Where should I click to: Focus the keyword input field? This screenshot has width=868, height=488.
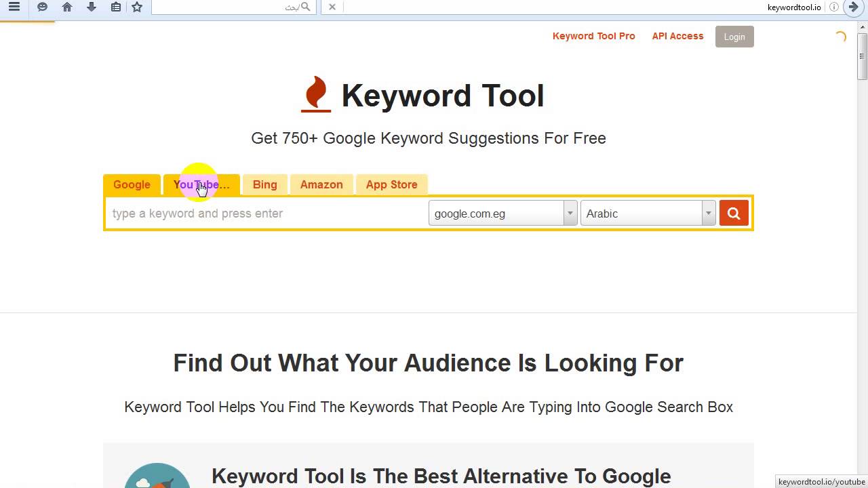click(x=267, y=213)
